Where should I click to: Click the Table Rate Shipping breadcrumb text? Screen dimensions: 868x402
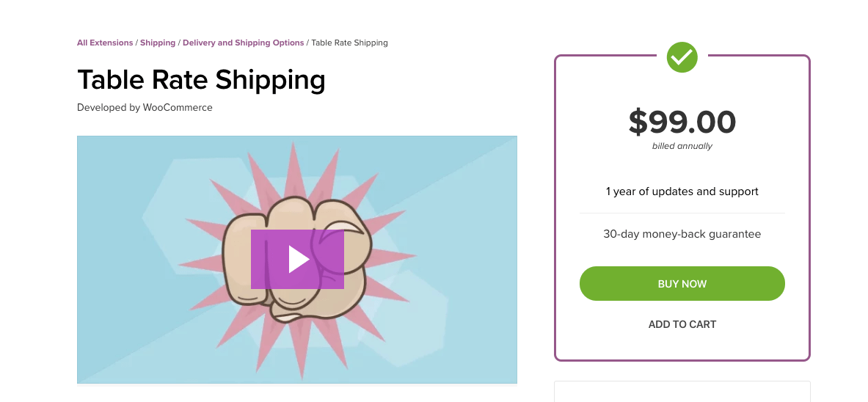tap(349, 43)
